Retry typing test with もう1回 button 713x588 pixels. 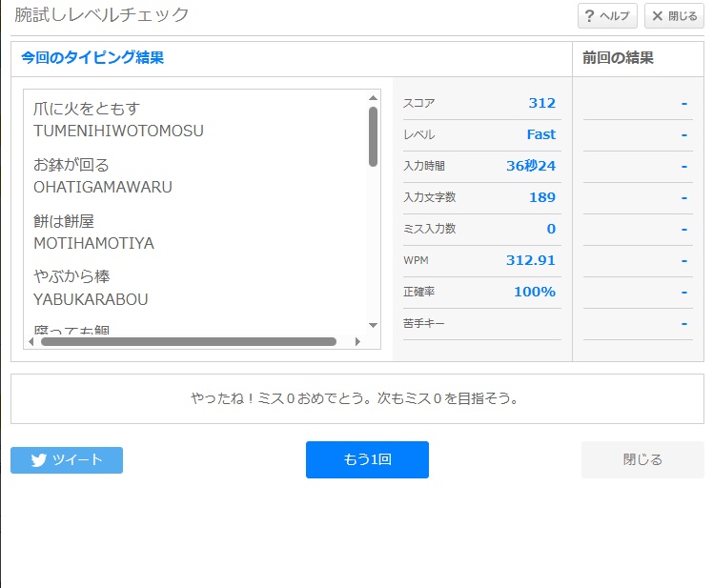367,459
